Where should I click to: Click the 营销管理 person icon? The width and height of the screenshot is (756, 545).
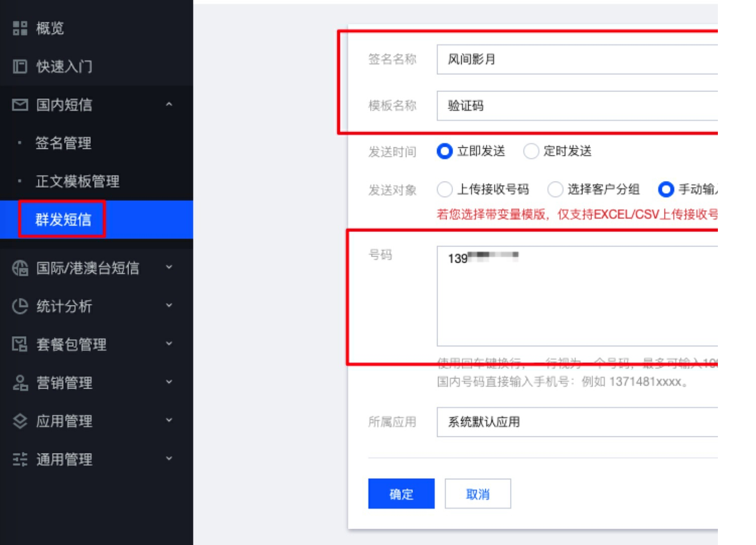point(20,382)
